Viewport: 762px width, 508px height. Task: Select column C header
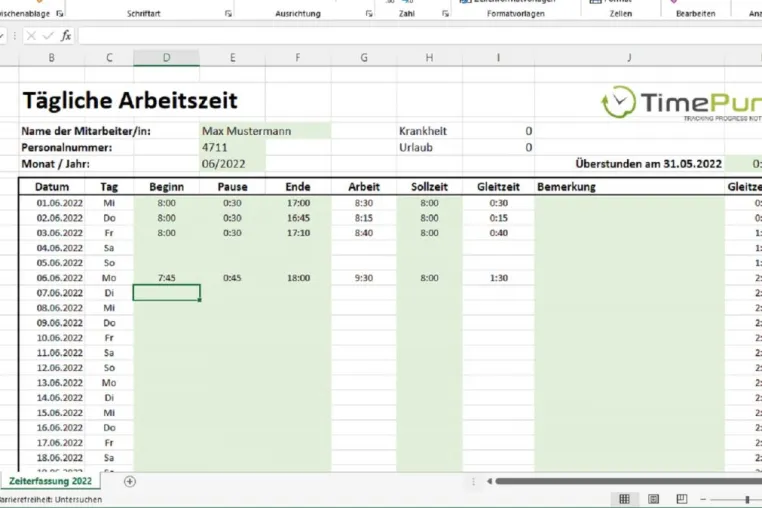(x=109, y=57)
